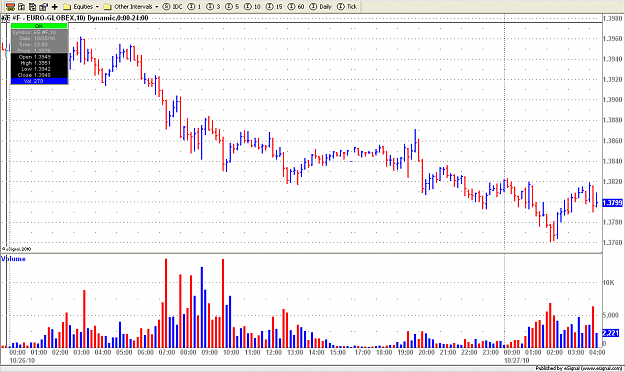Click the orange chart icon starting the toolbar
This screenshot has width=625, height=372.
[x=10, y=6]
